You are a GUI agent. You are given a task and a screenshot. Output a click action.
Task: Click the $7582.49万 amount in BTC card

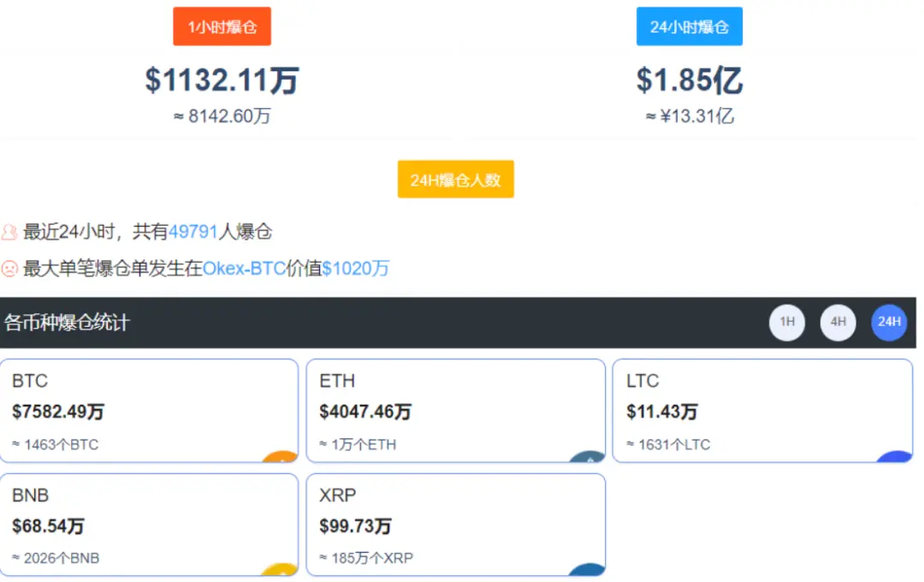pyautogui.click(x=58, y=412)
